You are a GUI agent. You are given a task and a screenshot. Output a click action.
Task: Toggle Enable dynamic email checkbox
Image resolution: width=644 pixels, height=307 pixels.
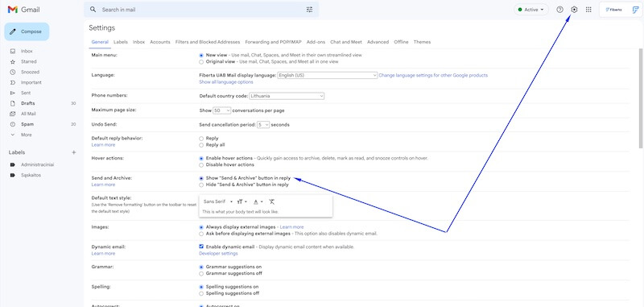[x=201, y=247]
